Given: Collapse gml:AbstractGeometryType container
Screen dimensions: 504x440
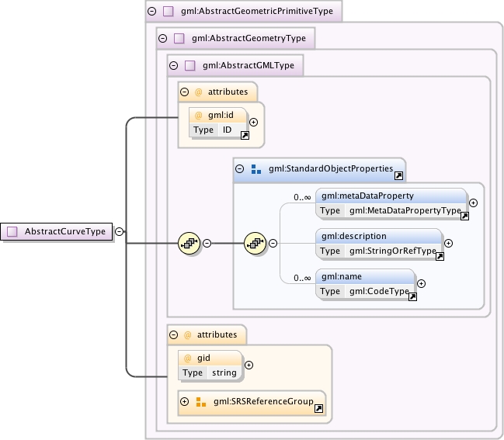Looking at the screenshot, I should click(162, 39).
